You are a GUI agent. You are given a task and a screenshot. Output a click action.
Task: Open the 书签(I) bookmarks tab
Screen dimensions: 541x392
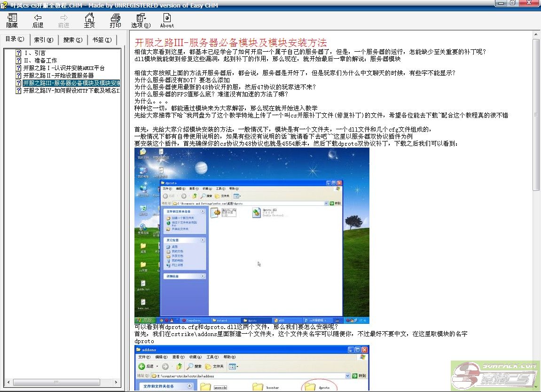(102, 40)
